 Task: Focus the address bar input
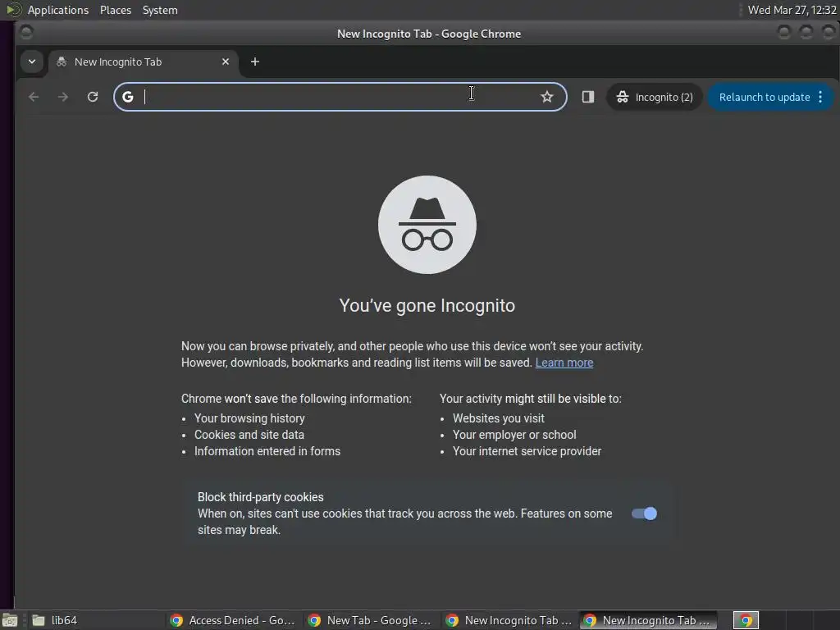coord(340,97)
